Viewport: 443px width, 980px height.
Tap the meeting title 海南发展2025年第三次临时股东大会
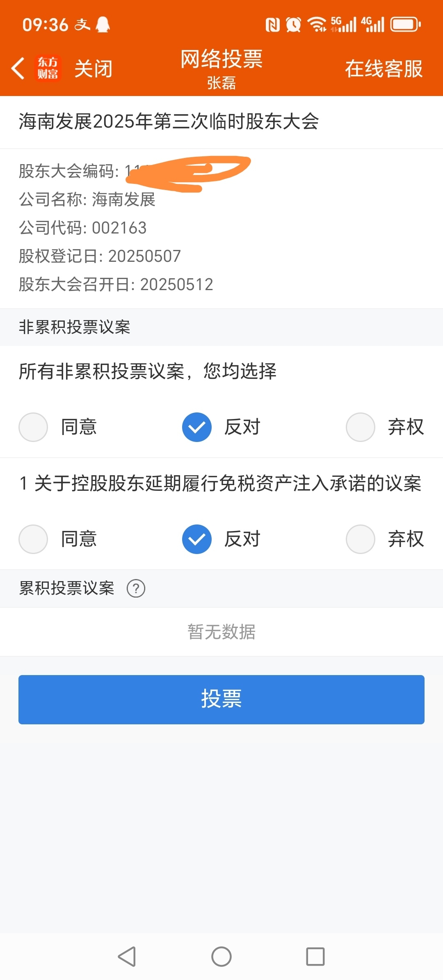(x=169, y=122)
